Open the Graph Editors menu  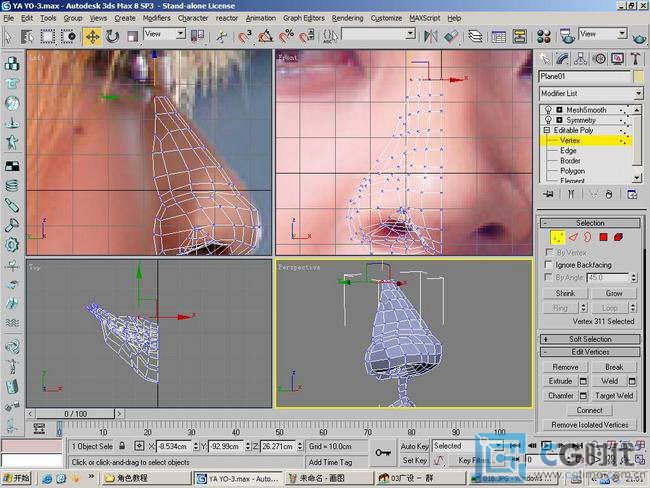pos(304,18)
